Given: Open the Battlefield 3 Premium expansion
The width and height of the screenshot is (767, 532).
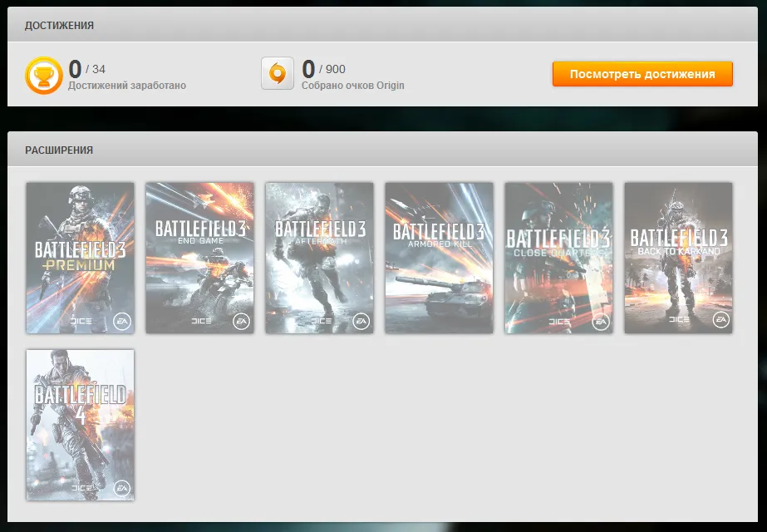Looking at the screenshot, I should (x=80, y=258).
